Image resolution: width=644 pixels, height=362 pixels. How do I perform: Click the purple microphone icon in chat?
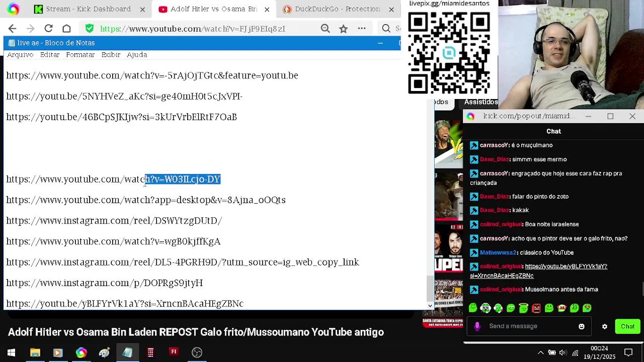click(477, 326)
